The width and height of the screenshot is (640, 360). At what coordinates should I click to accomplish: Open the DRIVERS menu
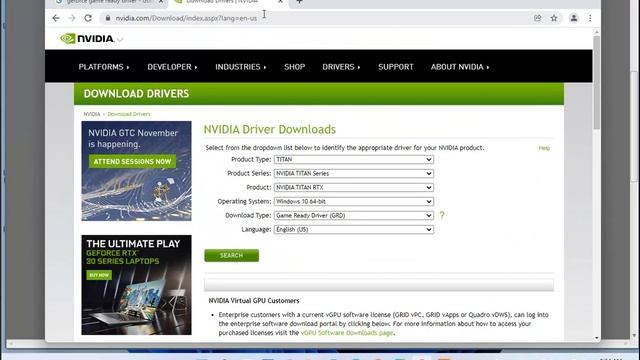pos(341,67)
